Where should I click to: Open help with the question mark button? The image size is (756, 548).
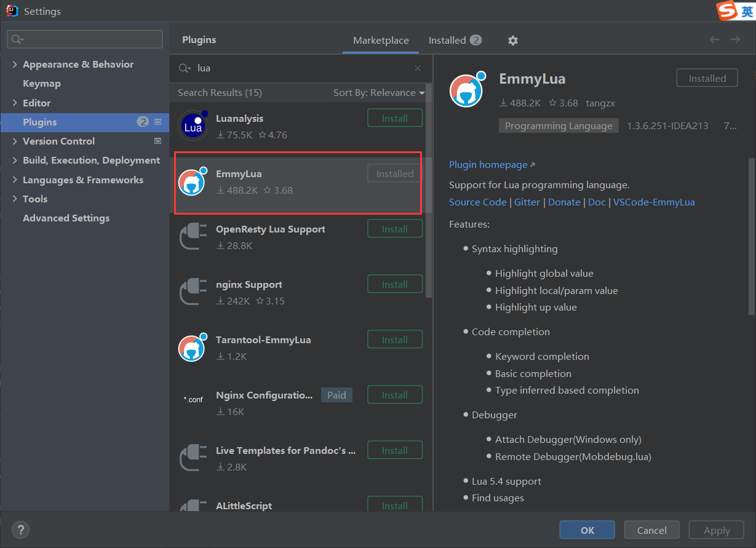tap(20, 530)
